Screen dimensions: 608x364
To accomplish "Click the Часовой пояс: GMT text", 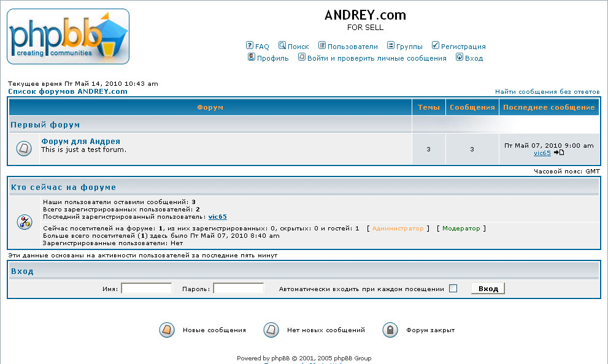I will click(567, 171).
